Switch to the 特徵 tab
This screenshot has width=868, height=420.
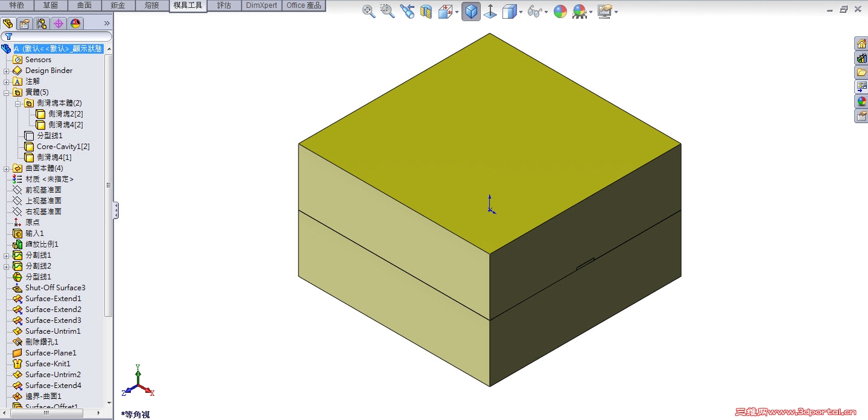(17, 5)
